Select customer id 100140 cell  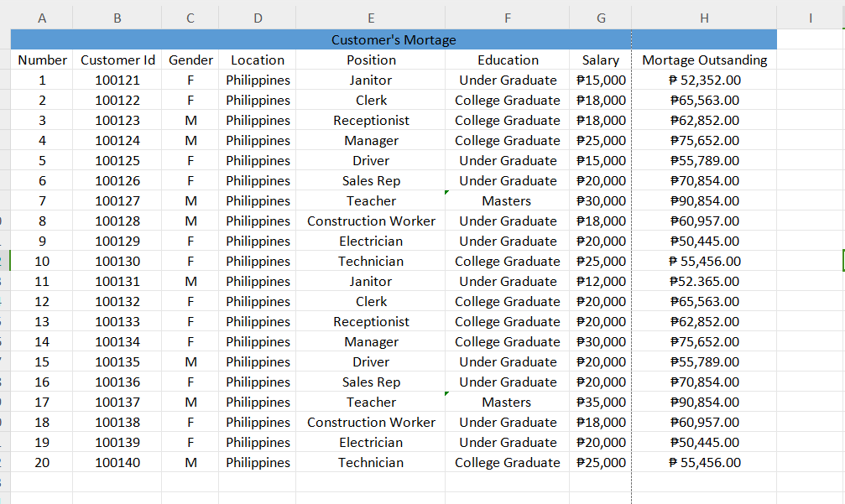click(x=117, y=463)
